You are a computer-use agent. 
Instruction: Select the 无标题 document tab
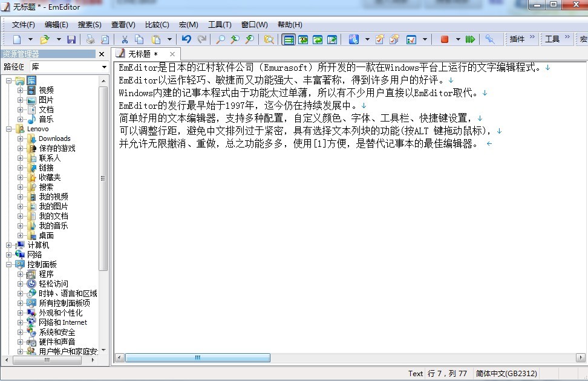(146, 54)
